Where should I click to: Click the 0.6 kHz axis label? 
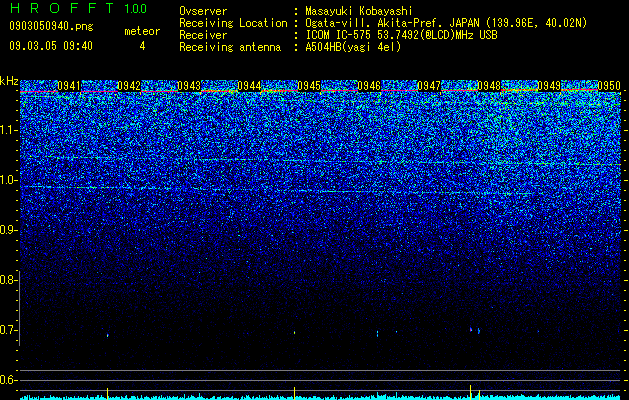pyautogui.click(x=8, y=380)
